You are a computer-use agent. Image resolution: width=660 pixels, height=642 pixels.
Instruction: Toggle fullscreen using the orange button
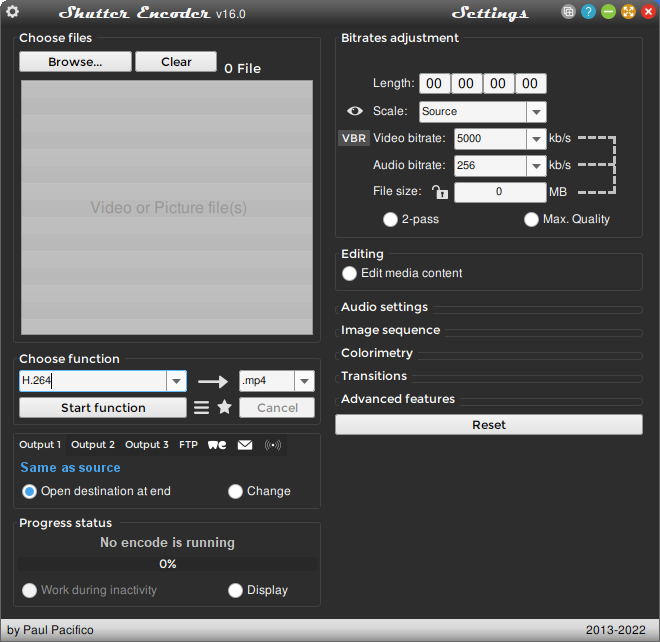pyautogui.click(x=628, y=12)
